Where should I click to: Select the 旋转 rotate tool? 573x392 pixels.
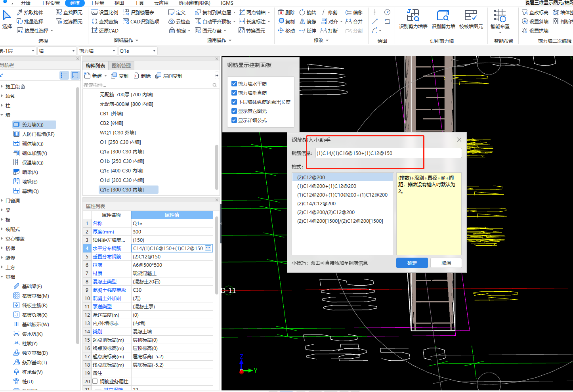pyautogui.click(x=308, y=12)
